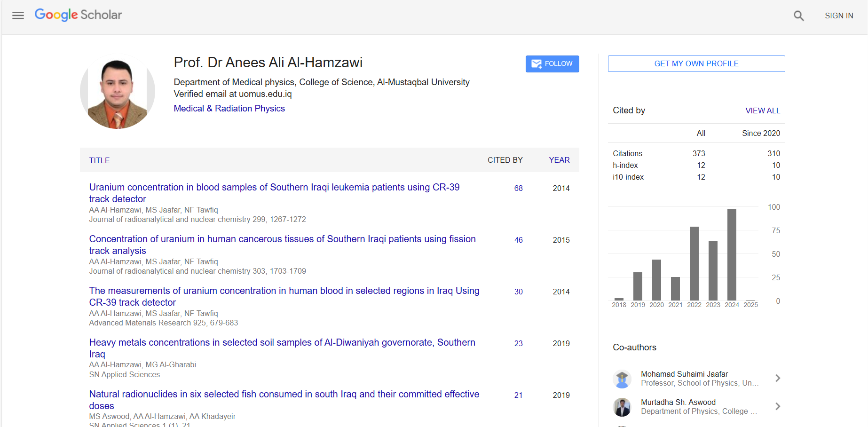Click the 2022 bar in citation chart
The width and height of the screenshot is (868, 427).
(x=694, y=263)
